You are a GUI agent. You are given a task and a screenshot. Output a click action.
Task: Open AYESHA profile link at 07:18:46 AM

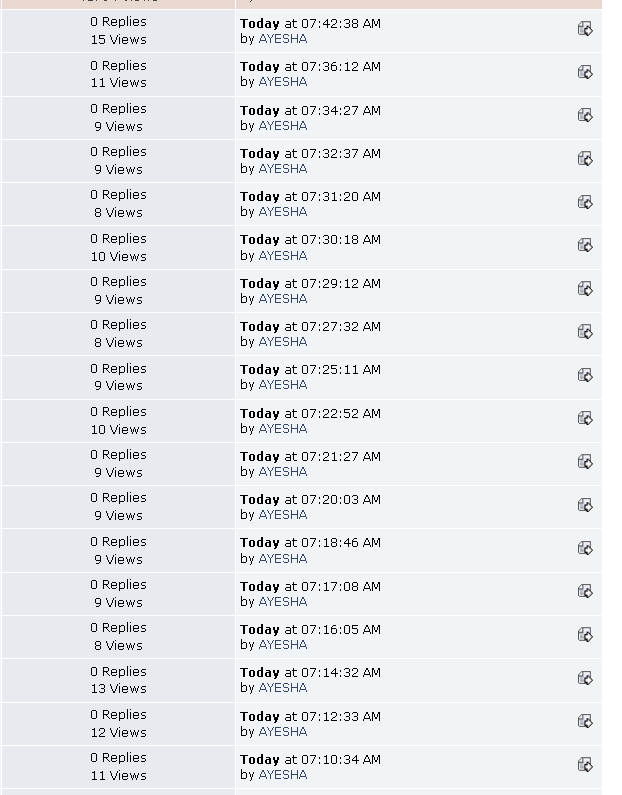pyautogui.click(x=283, y=559)
